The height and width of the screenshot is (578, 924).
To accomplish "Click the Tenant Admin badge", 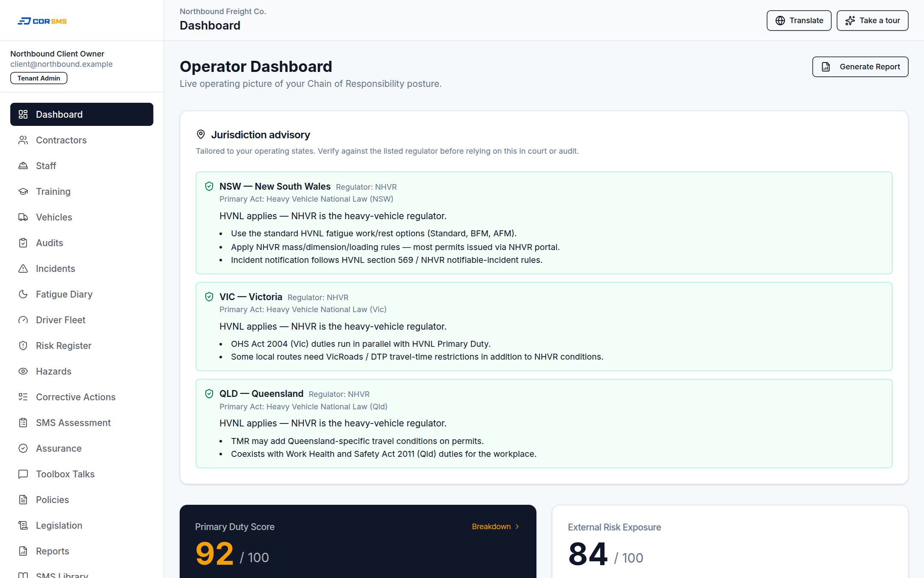I will [39, 78].
